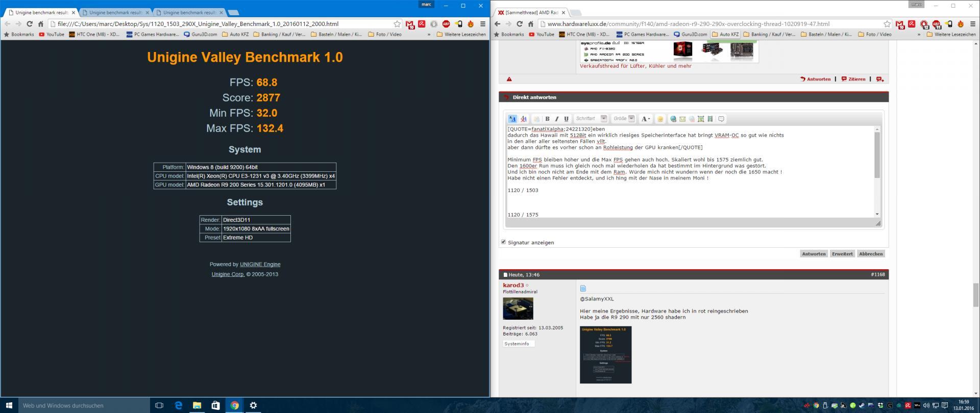Bookmark the Unigine results page with the star

click(397, 24)
